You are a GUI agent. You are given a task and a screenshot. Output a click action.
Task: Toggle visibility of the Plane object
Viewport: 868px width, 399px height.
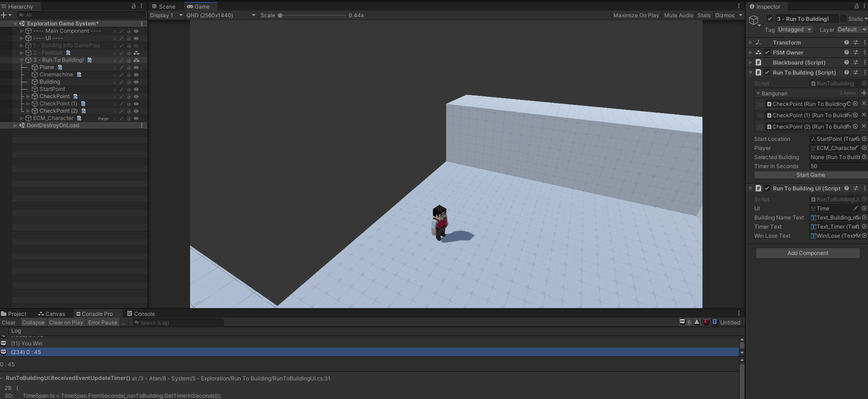coord(136,67)
